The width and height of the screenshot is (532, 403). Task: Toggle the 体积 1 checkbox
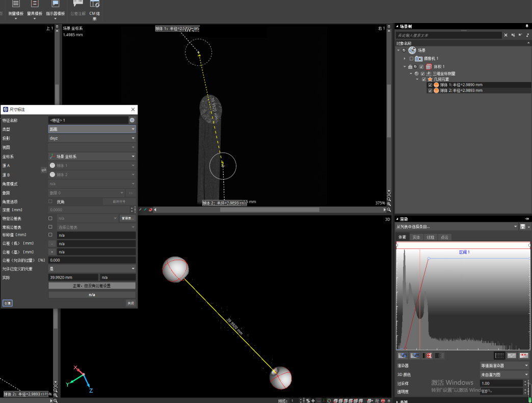point(421,66)
